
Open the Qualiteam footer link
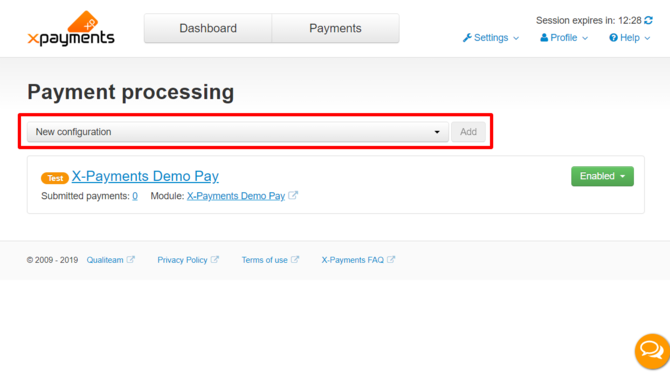[x=105, y=260]
